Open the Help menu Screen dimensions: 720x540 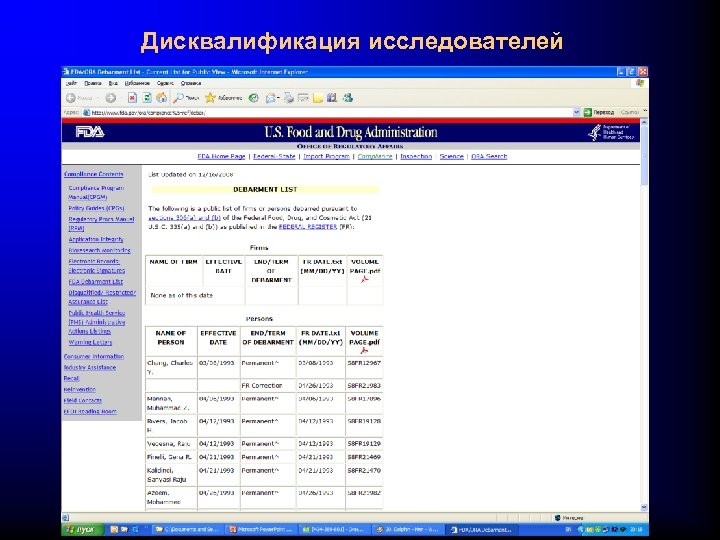pos(191,83)
